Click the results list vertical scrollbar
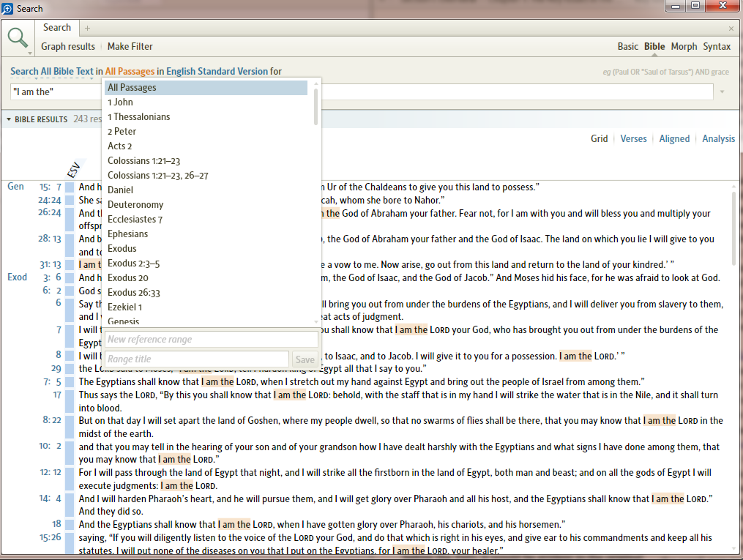This screenshot has width=743, height=560. pos(733,228)
